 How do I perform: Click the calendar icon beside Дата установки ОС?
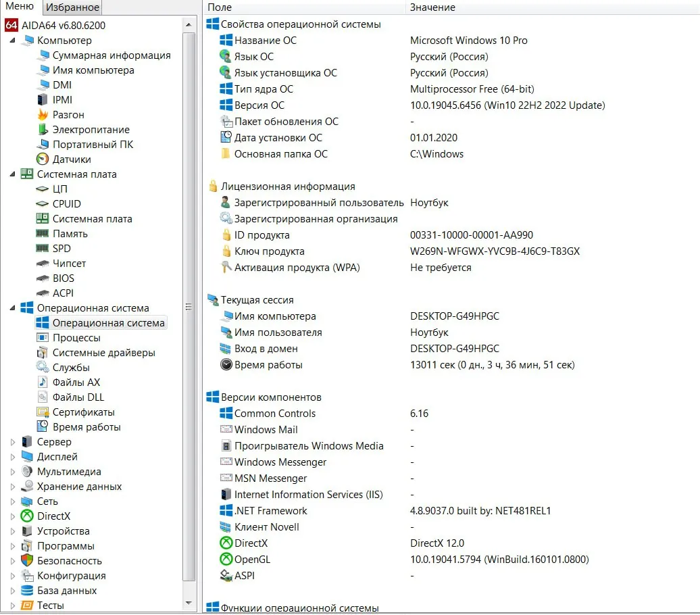(226, 137)
